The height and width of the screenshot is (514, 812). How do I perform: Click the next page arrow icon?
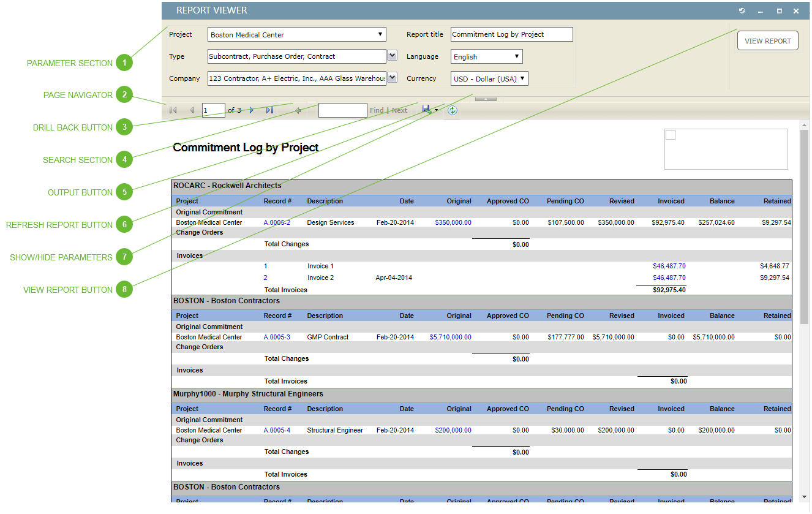[252, 110]
